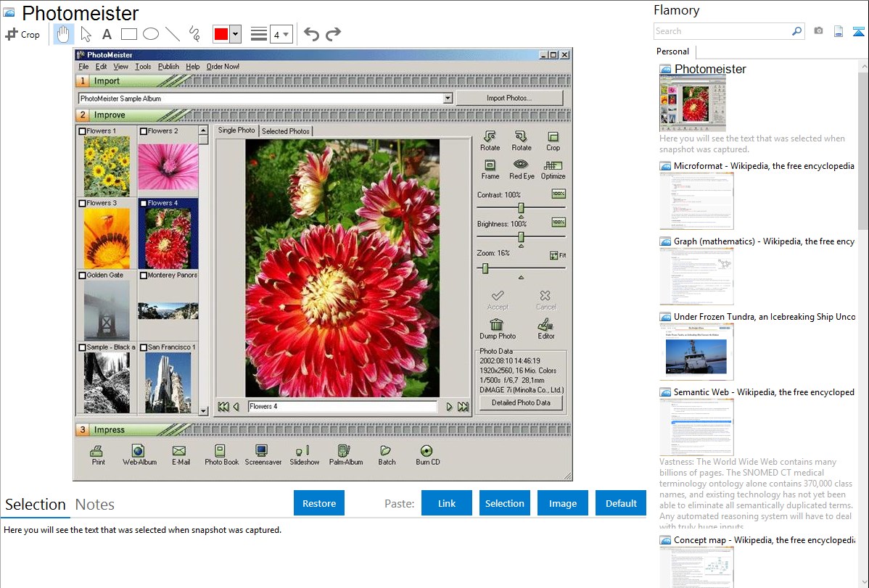Viewport: 869px width, 588px height.
Task: Click the undo arrow
Action: 311,34
